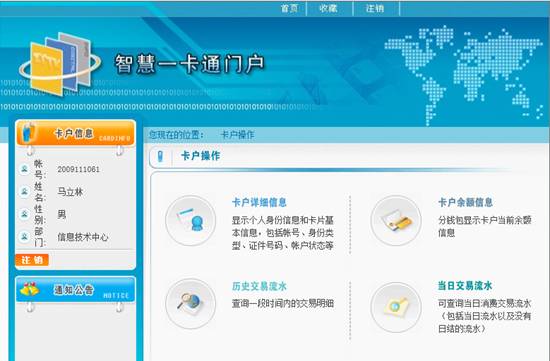Screen dimensions: 550x361
Task: Click the 当日交易流水 circular icon
Action: pyautogui.click(x=396, y=307)
